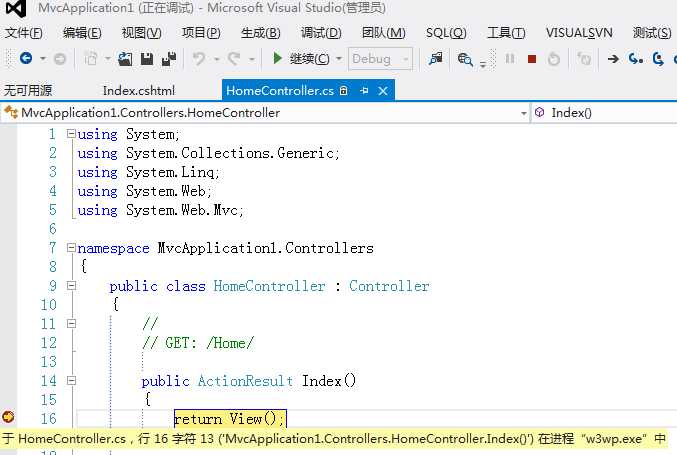Click the System.Web.Mvc using line

click(161, 210)
